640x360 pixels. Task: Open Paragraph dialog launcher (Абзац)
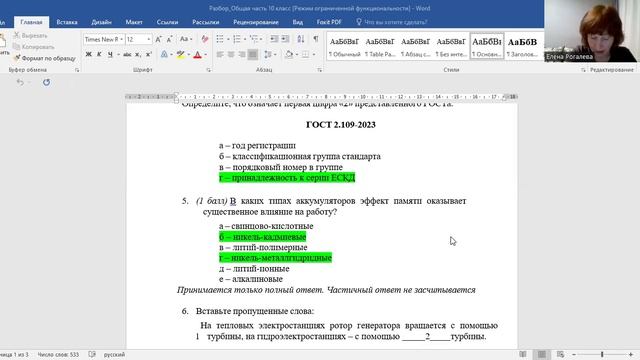[319, 70]
